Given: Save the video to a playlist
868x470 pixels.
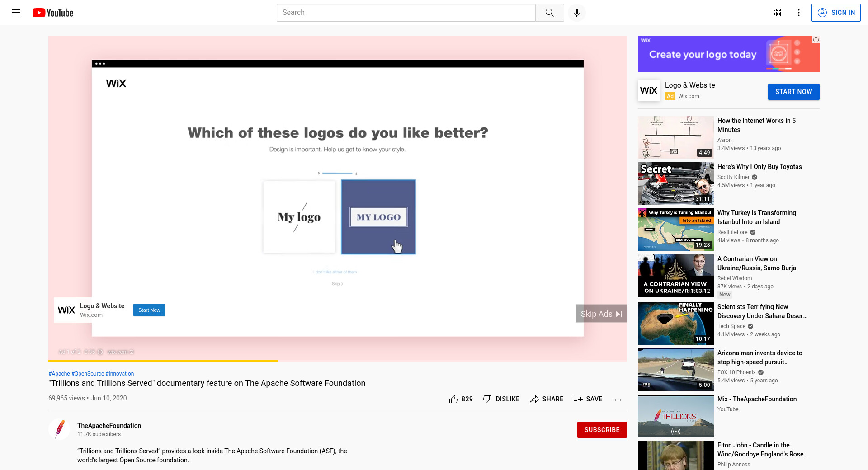Looking at the screenshot, I should pos(588,399).
